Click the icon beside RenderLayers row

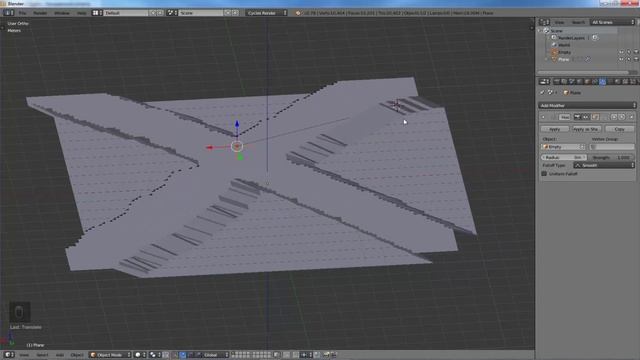coord(595,38)
